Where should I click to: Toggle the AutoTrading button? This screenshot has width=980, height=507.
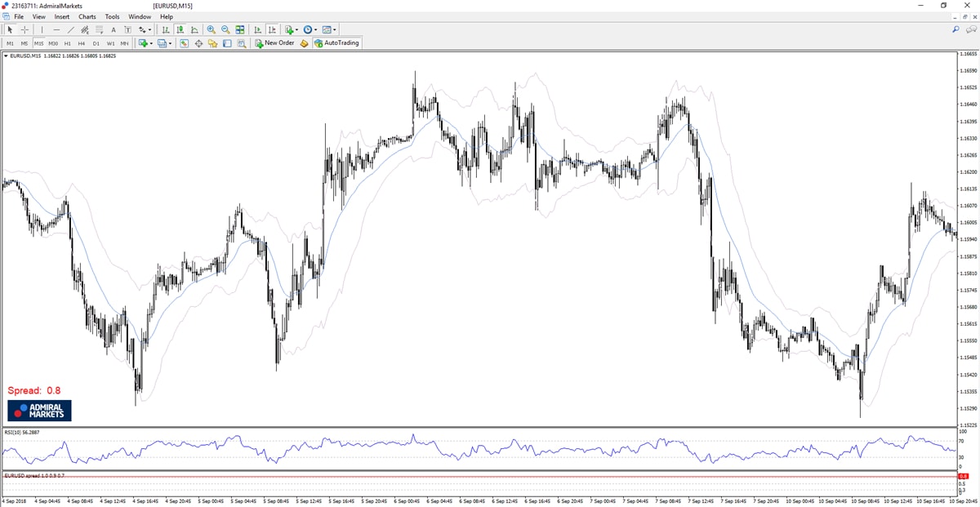pos(336,43)
